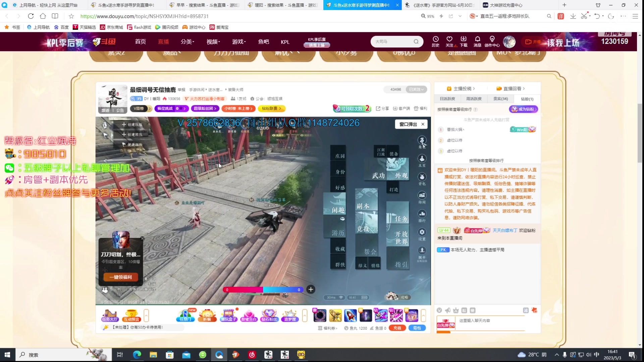This screenshot has height=362, width=644.
Task: Switch to 日活跃度 tab
Action: point(447,99)
